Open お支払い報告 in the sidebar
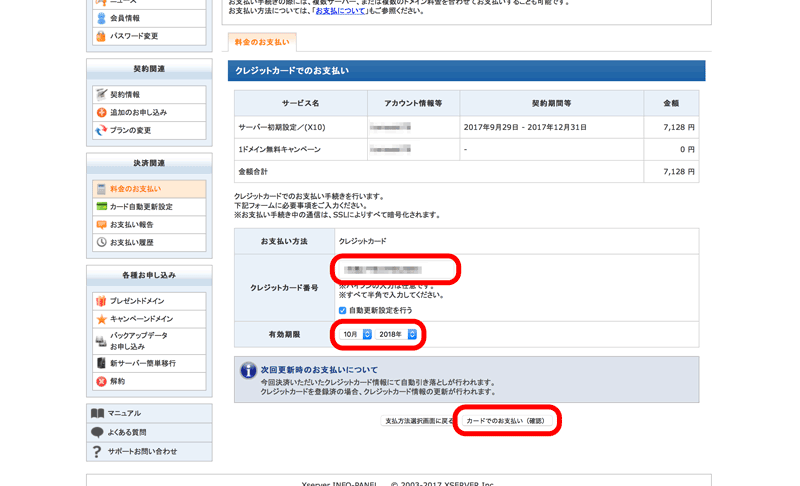The height and width of the screenshot is (486, 800). click(149, 224)
